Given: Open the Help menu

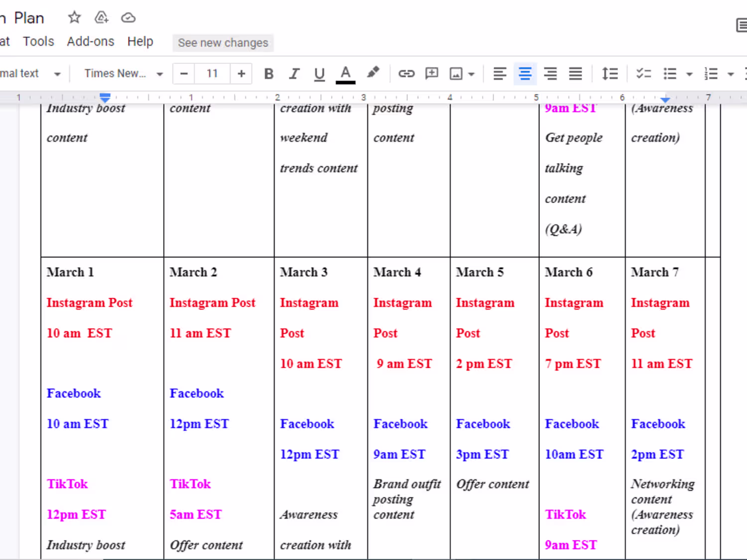Looking at the screenshot, I should tap(140, 41).
